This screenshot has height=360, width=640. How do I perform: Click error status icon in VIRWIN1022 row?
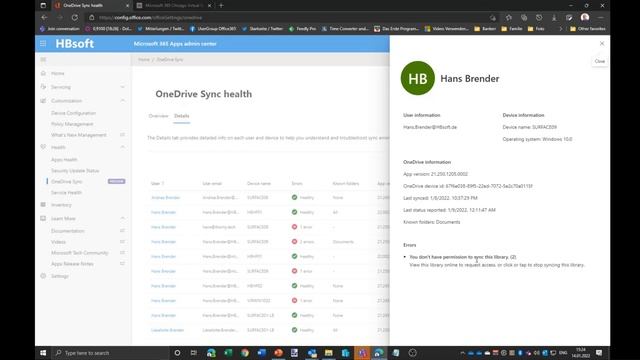click(294, 300)
